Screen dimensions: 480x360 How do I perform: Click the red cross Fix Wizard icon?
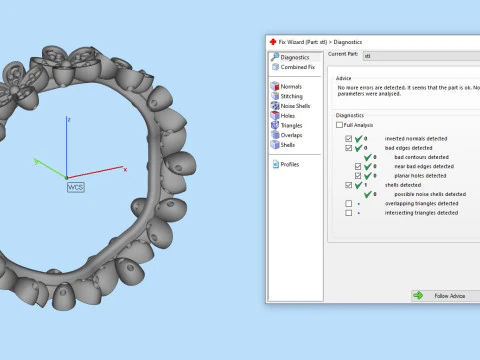pos(273,42)
